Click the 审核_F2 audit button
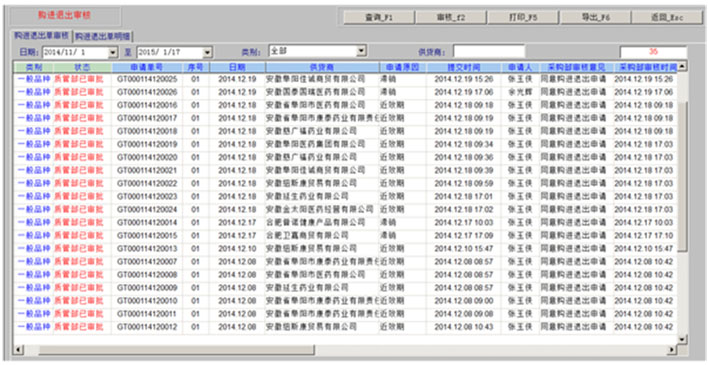708x365 pixels. (x=451, y=17)
